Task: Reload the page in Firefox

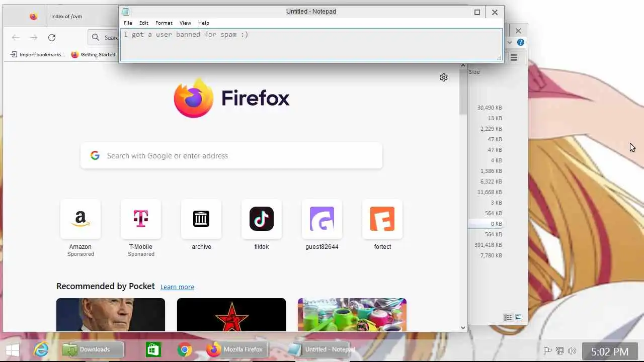Action: [x=51, y=37]
